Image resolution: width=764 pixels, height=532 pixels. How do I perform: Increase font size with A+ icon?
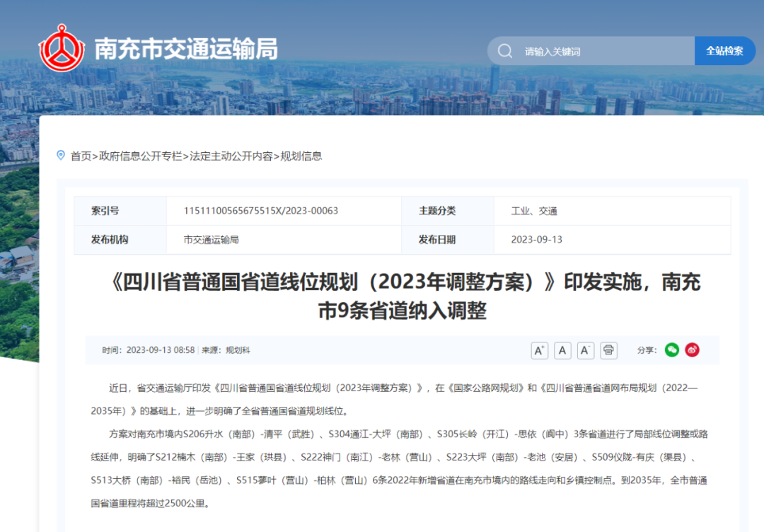(x=539, y=350)
